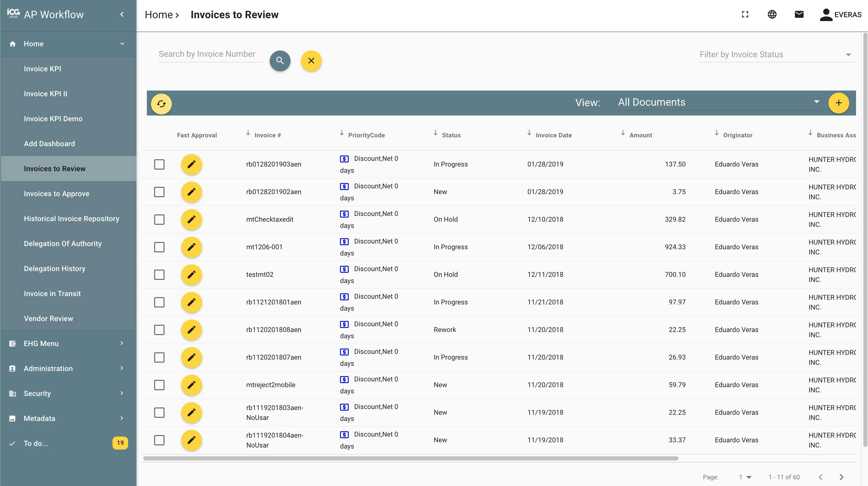The image size is (868, 486).
Task: Sort table by Originator header
Action: 738,135
